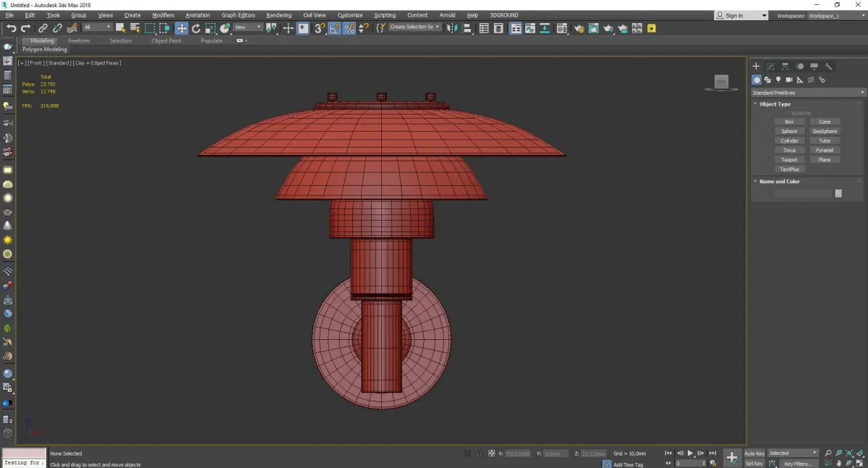Click the Torus primitive button

pos(789,150)
